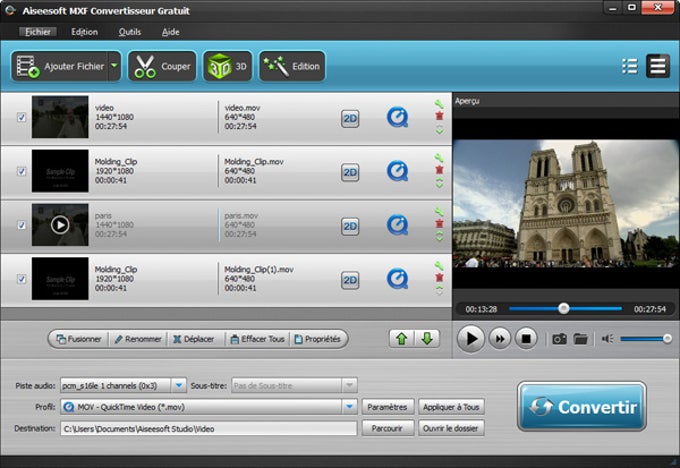Open the Couper scissors tool
The width and height of the screenshot is (680, 468).
coord(162,66)
